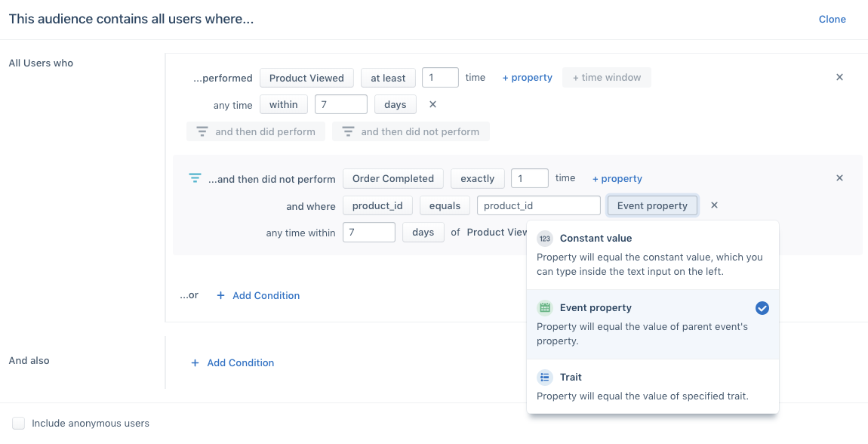This screenshot has height=444, width=868.
Task: Open the 'at least' comparison dropdown
Action: pos(388,77)
